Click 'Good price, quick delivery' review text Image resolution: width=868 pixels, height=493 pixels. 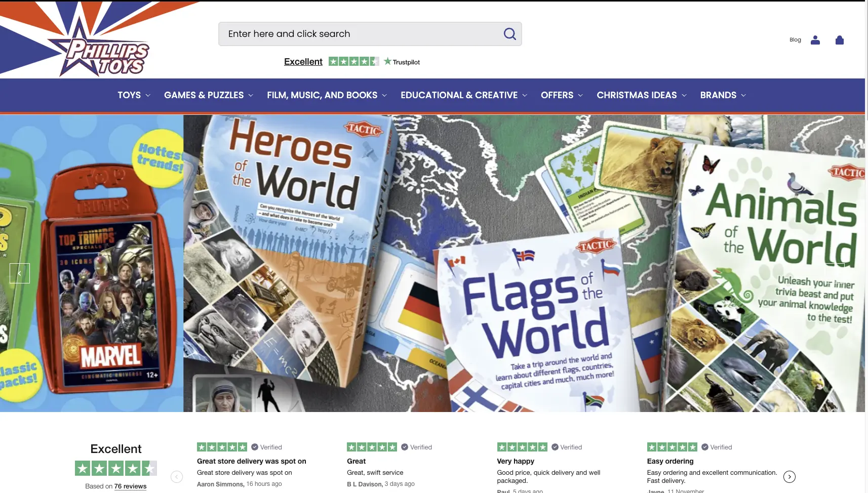coord(548,477)
